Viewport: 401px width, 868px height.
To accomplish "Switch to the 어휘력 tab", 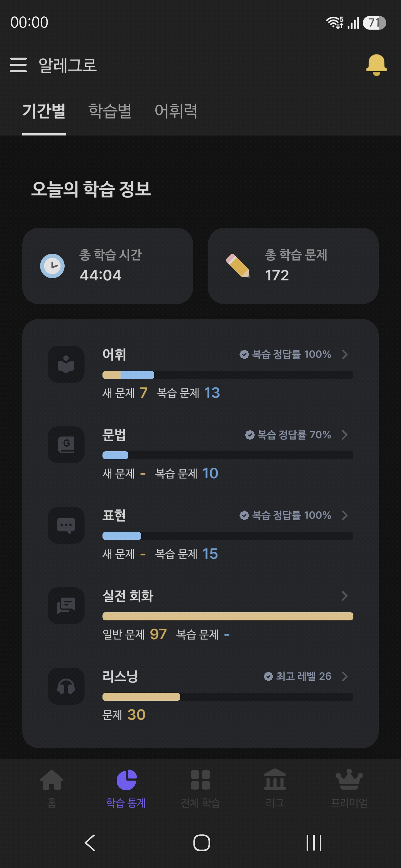I will click(x=176, y=111).
